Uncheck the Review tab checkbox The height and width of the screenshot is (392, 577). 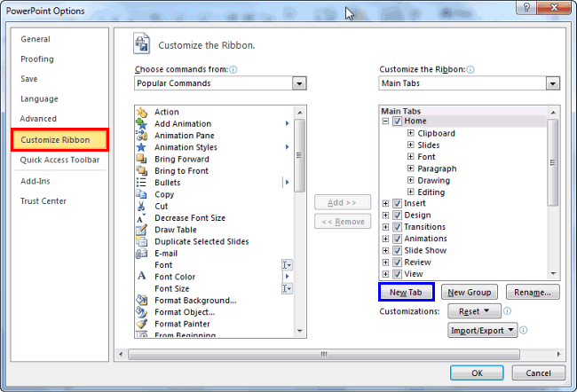[x=397, y=263]
